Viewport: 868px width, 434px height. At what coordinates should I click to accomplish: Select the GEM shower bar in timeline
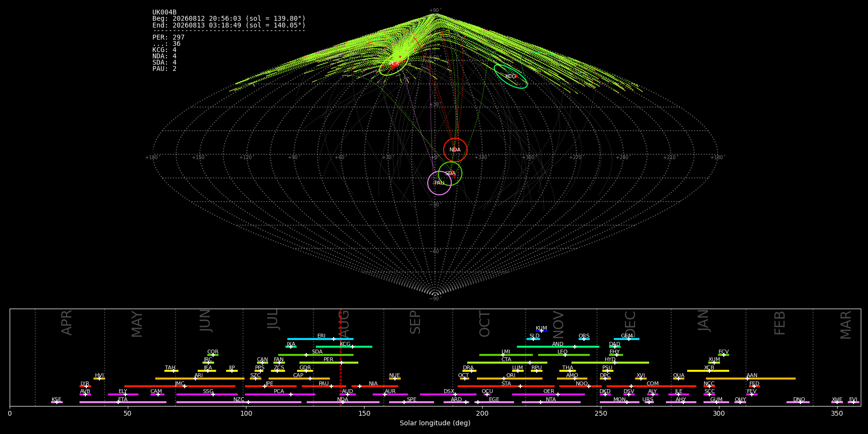coord(626,339)
